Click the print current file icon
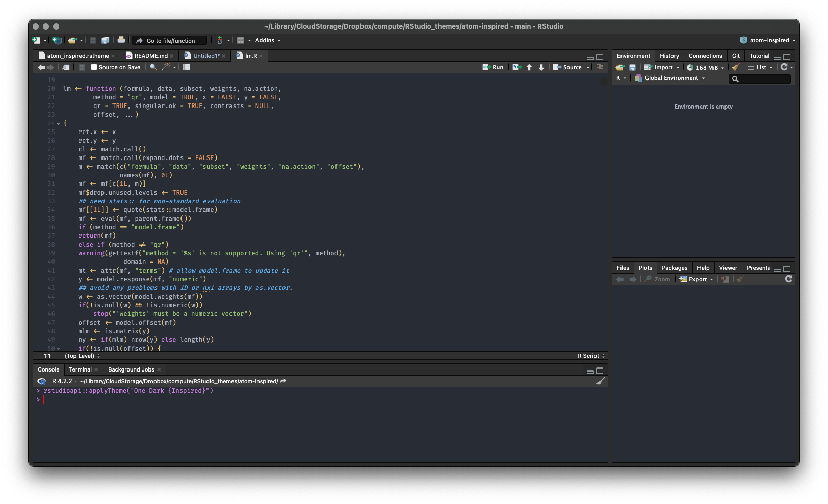Viewport: 828px width, 504px height. pos(121,40)
